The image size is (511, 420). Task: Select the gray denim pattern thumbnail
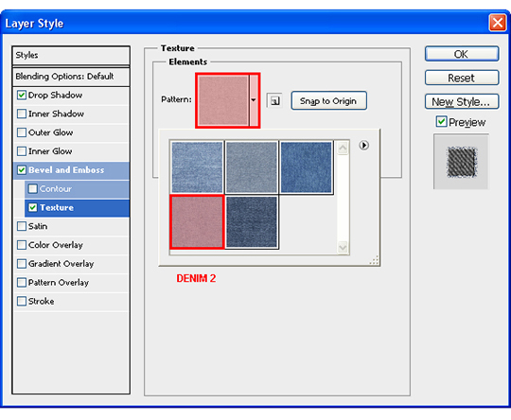[x=252, y=167]
